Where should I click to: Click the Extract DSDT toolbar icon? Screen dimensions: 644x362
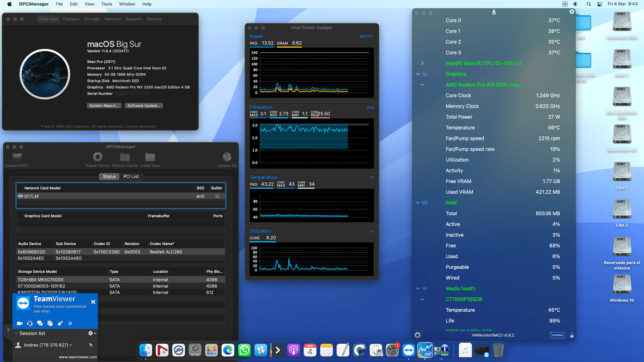pos(17,157)
